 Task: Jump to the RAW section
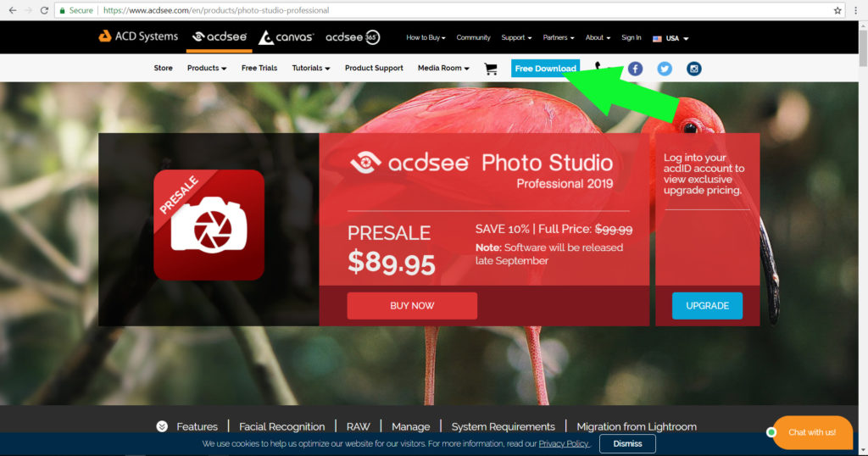point(359,426)
